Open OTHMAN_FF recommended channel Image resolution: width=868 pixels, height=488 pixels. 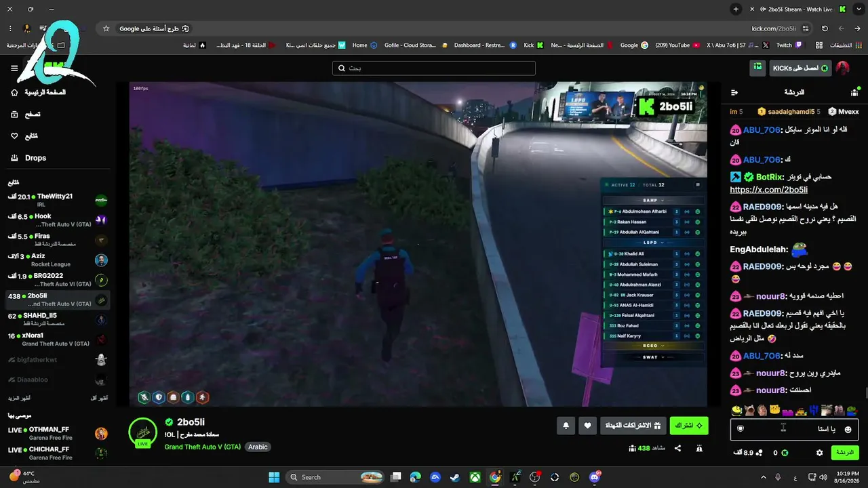pos(58,433)
